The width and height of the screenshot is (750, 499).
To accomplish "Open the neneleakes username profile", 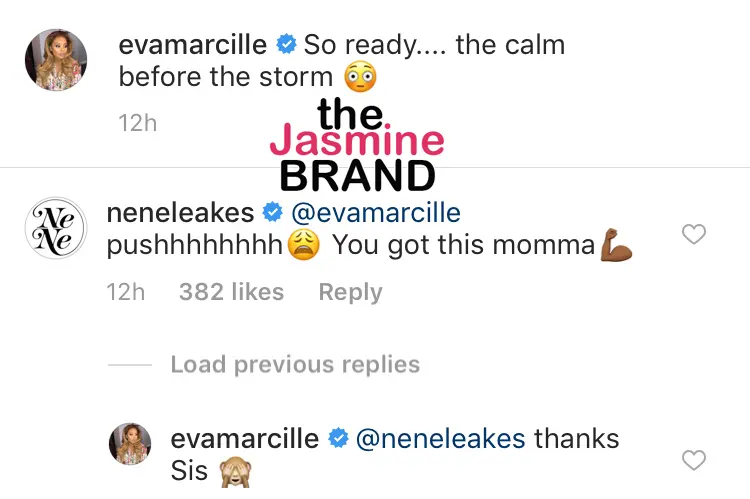I will coord(180,213).
